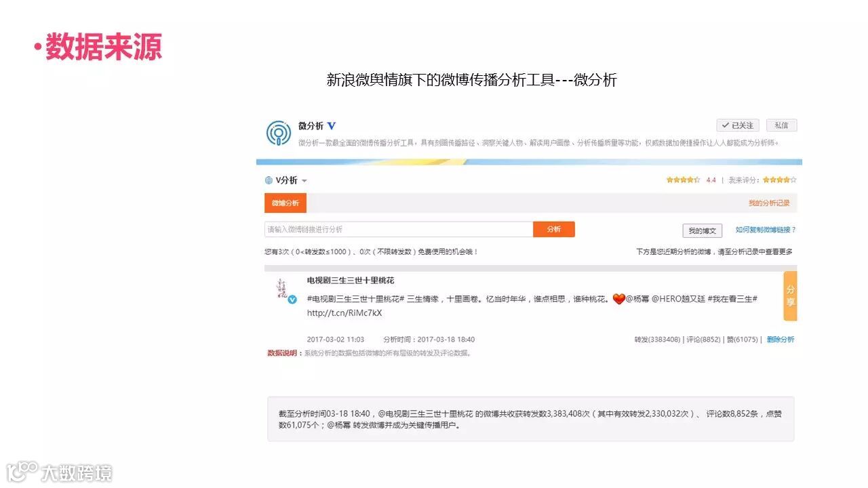Click the orange 分析 button
This screenshot has height=488, width=868.
pos(554,229)
